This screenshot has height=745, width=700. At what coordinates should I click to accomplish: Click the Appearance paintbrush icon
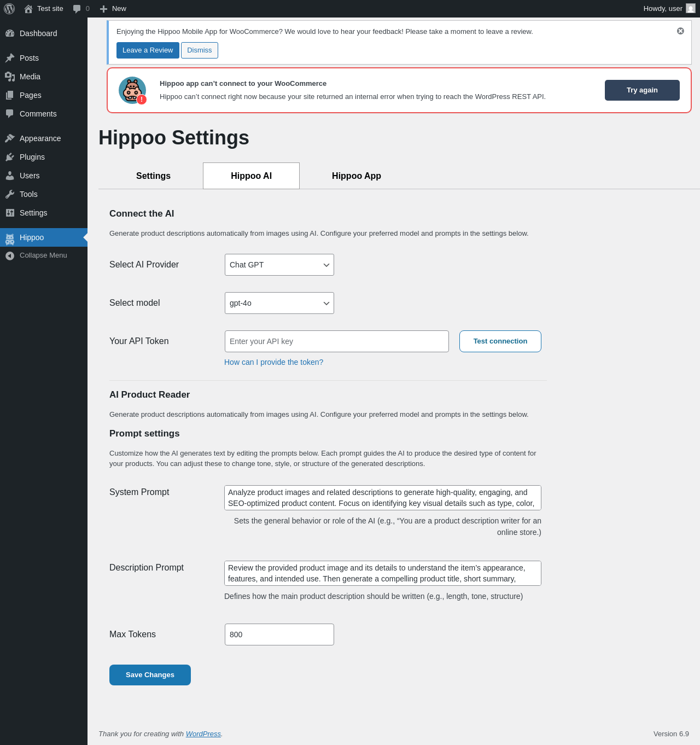[10, 138]
